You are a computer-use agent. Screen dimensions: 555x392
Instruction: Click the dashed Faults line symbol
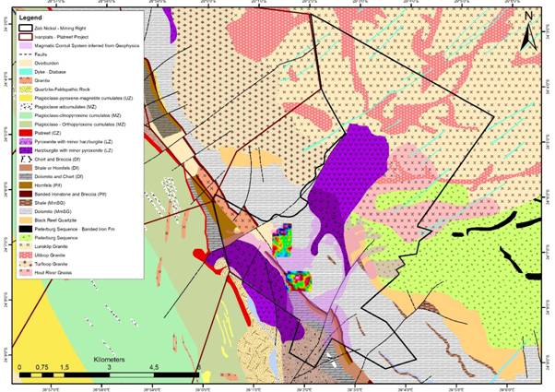[26, 54]
